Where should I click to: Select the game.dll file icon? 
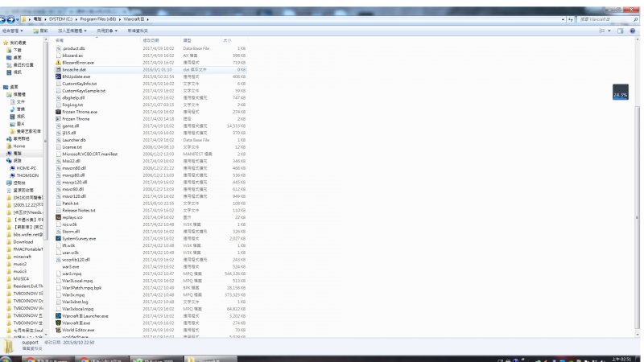pyautogui.click(x=58, y=126)
